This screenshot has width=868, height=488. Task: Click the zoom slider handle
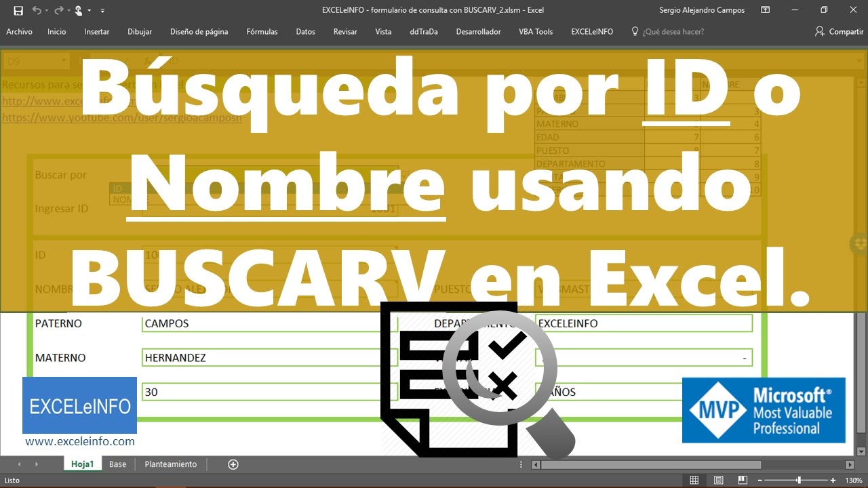click(x=799, y=480)
